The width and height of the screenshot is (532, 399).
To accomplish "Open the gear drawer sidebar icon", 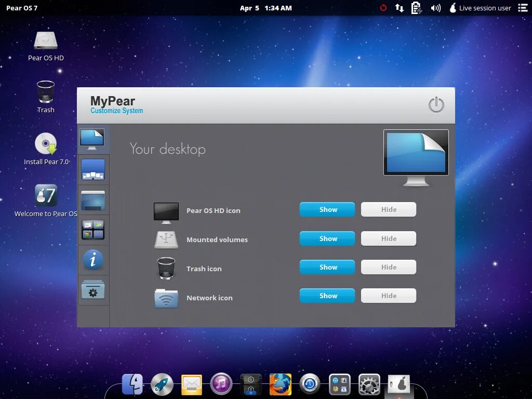I will point(93,290).
